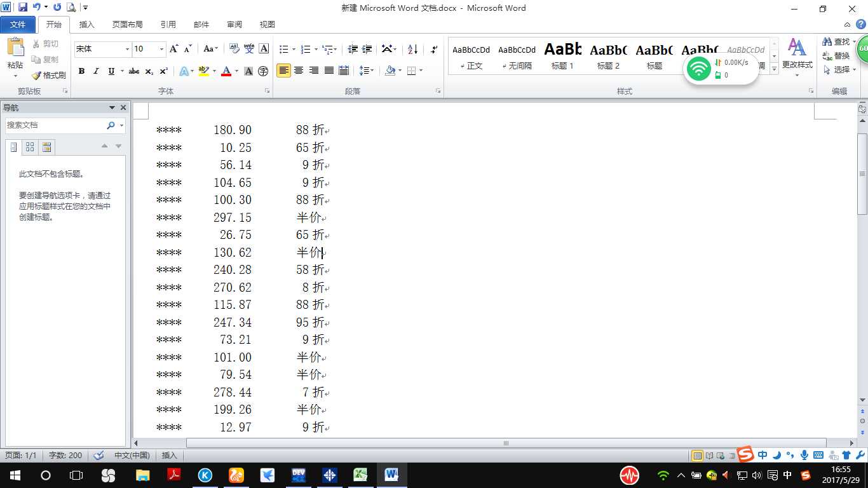868x488 pixels.
Task: Save document from Quick Access Toolbar
Action: pyautogui.click(x=23, y=8)
